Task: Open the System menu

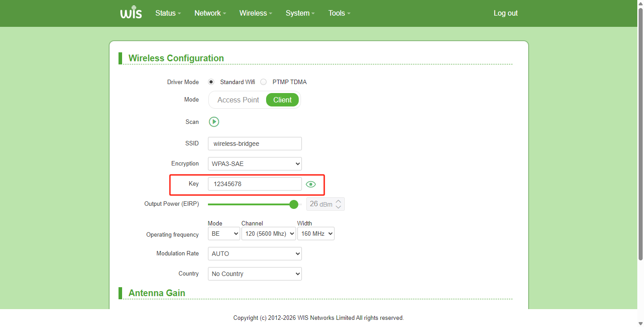Action: [x=300, y=13]
